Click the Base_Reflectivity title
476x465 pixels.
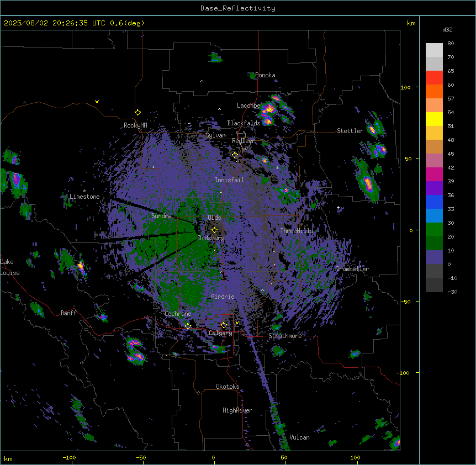coord(238,8)
